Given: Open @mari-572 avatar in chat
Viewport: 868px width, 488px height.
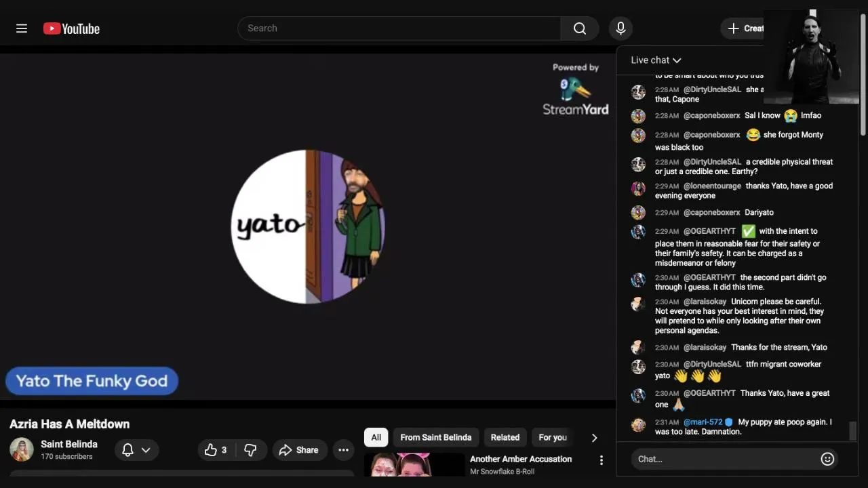Looking at the screenshot, I should (x=638, y=424).
